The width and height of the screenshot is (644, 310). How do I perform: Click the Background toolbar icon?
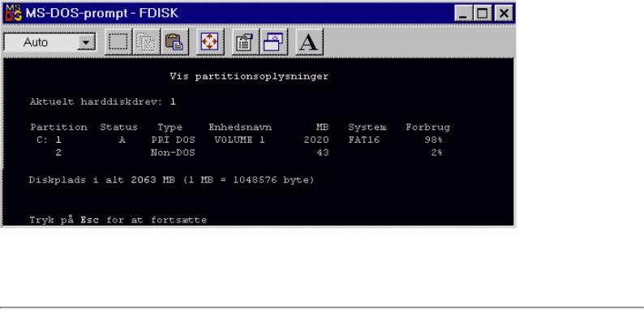click(x=273, y=42)
